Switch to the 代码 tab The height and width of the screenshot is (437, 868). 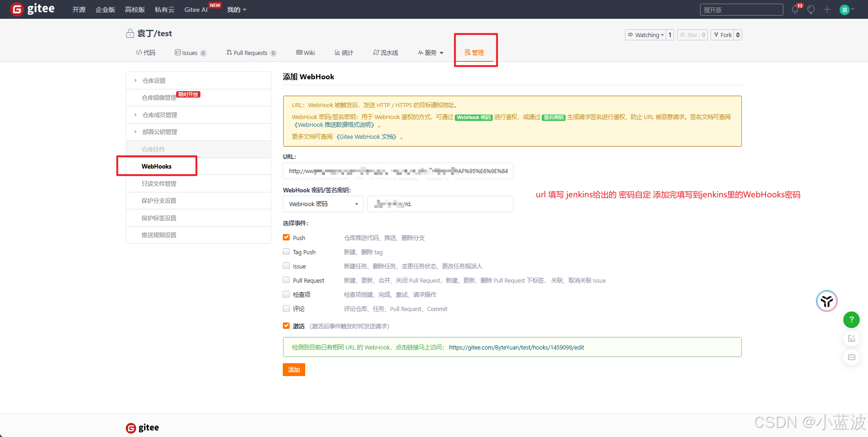pyautogui.click(x=146, y=53)
